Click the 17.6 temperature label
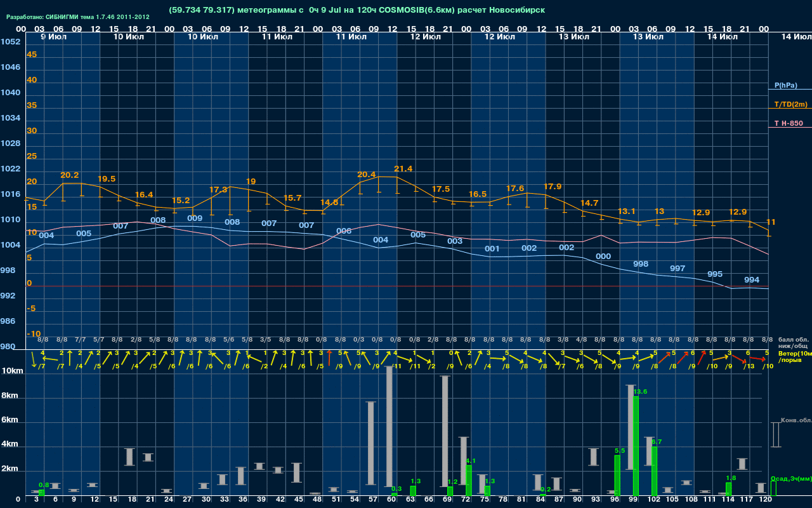Viewport: 812px width, 508px height. tap(515, 189)
